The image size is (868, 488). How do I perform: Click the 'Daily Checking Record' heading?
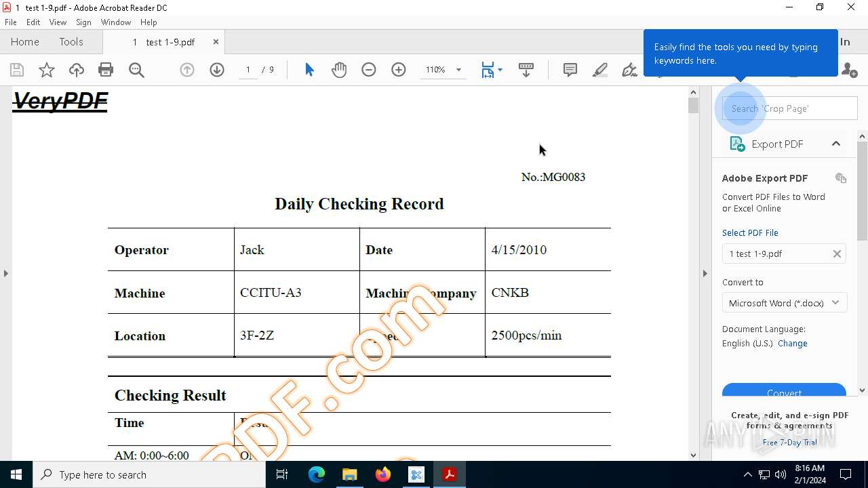359,203
